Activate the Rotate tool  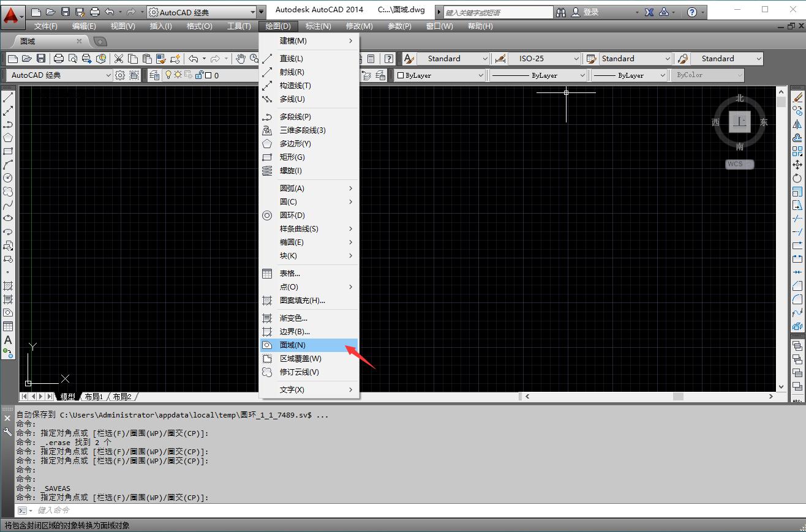[797, 178]
